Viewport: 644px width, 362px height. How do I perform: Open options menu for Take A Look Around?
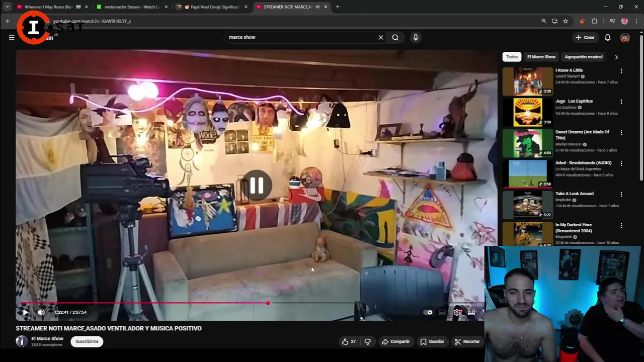621,194
